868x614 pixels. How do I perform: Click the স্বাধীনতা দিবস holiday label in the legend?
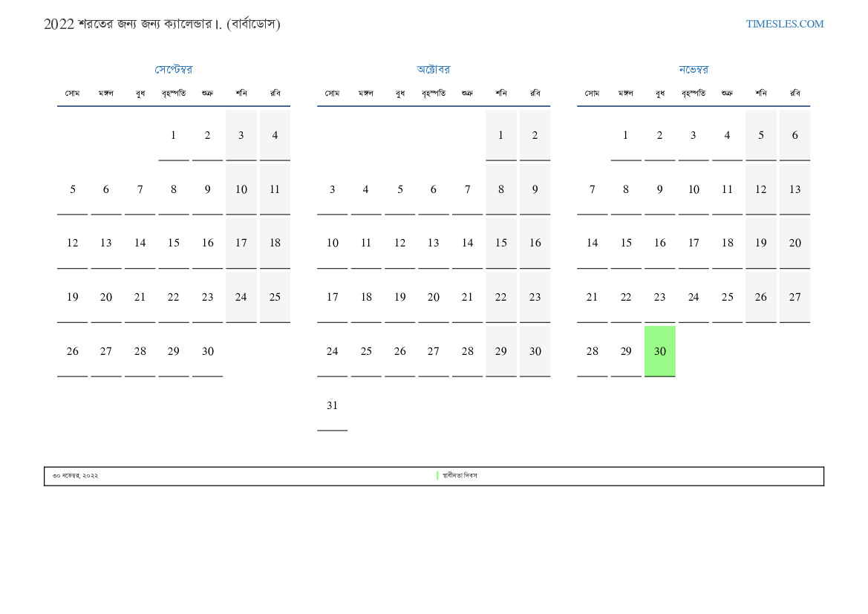[x=460, y=476]
